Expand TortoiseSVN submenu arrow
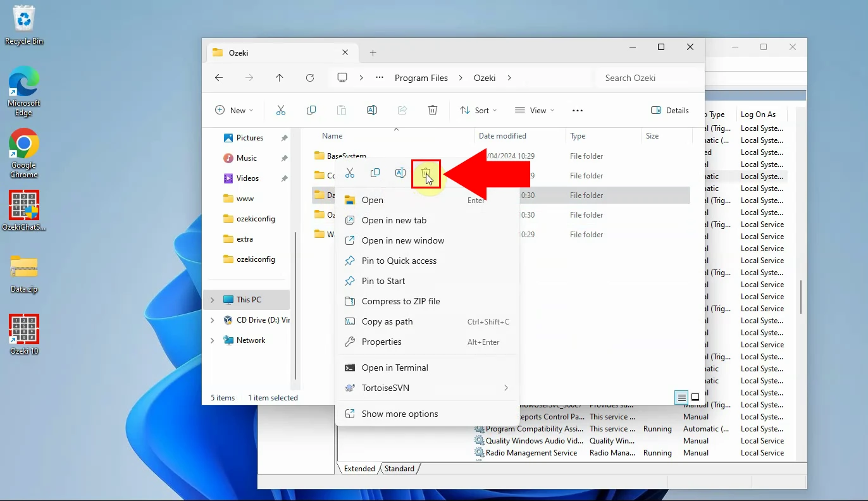868x501 pixels. click(x=506, y=388)
